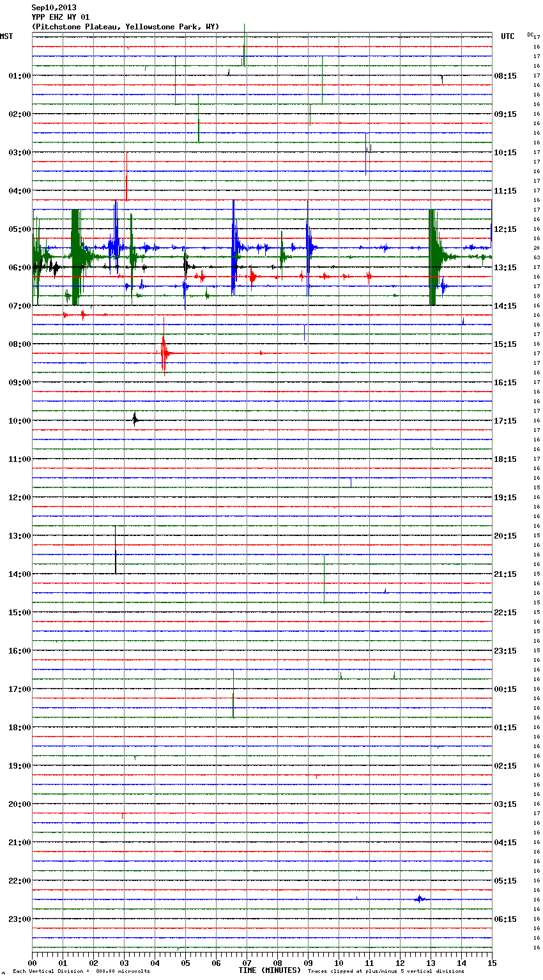Click the 09 minute tick label
Image resolution: width=543 pixels, height=980 pixels.
[x=308, y=962]
